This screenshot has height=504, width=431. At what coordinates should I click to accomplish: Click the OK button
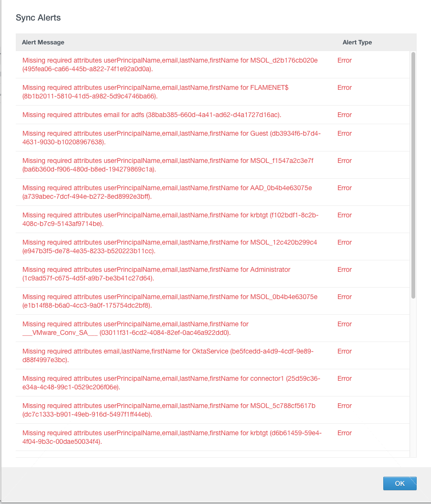coord(399,483)
